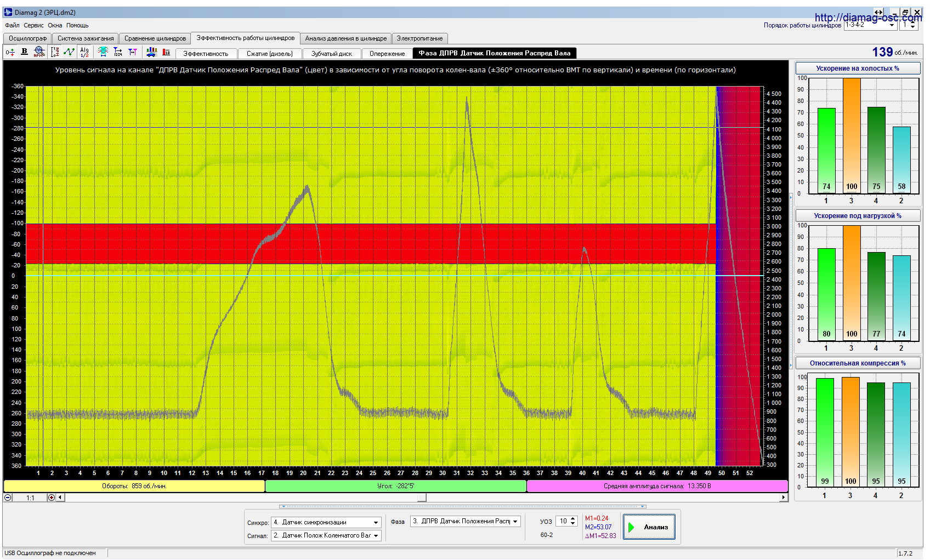This screenshot has height=560, width=930.
Task: Click the relative compression bar valued 99
Action: point(825,433)
